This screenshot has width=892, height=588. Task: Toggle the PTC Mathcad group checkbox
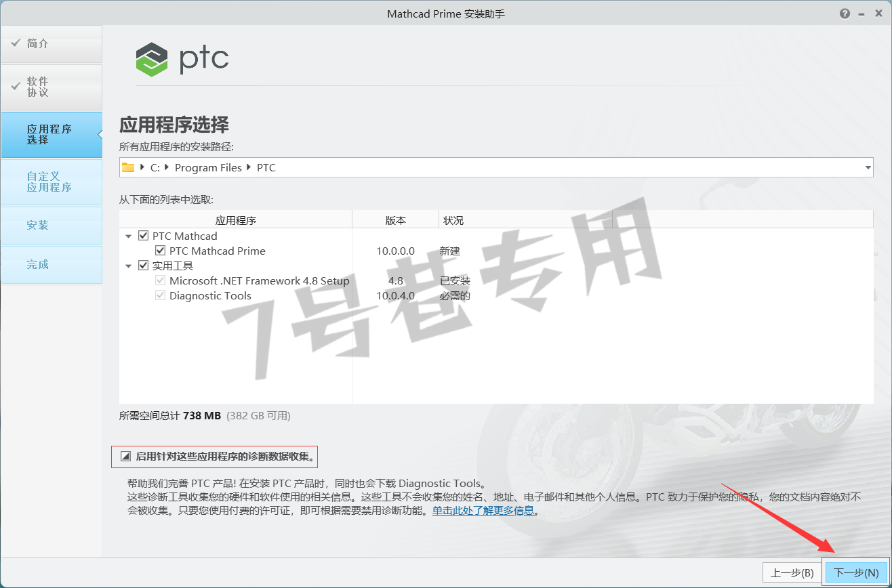(143, 236)
